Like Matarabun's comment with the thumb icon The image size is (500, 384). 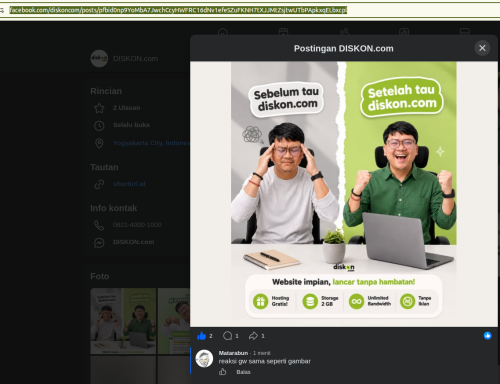pyautogui.click(x=223, y=372)
